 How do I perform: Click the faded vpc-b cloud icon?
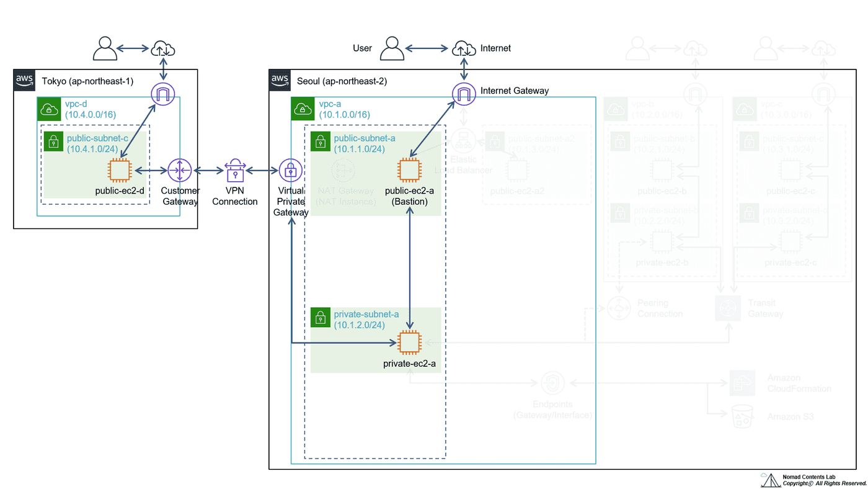click(x=614, y=109)
